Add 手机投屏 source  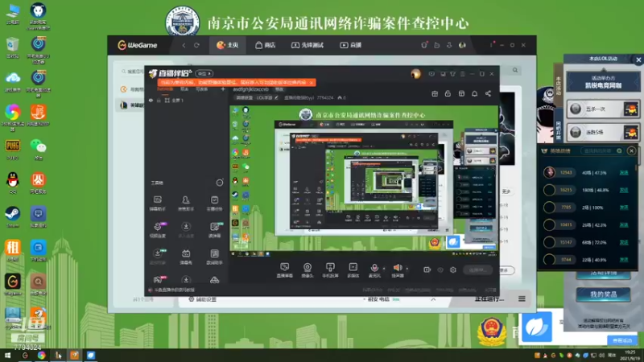(x=330, y=270)
